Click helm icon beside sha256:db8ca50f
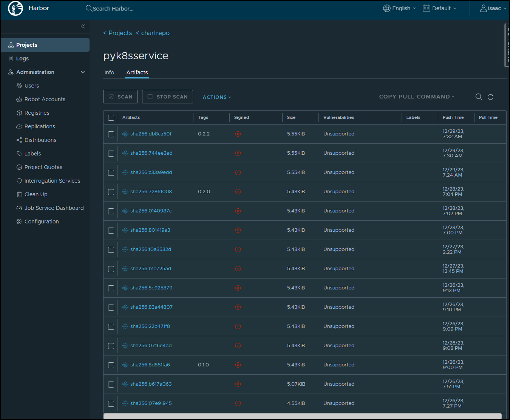Image resolution: width=510 pixels, height=420 pixels. pos(125,134)
